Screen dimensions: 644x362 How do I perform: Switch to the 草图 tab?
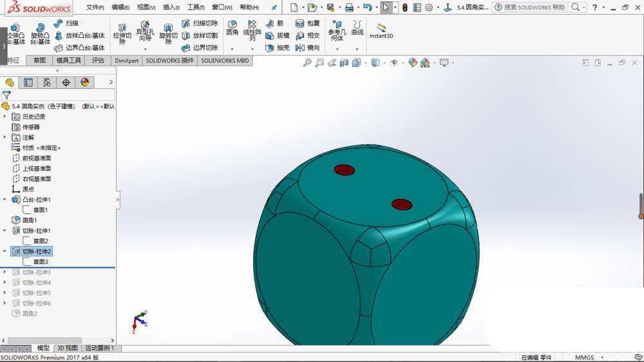(39, 61)
